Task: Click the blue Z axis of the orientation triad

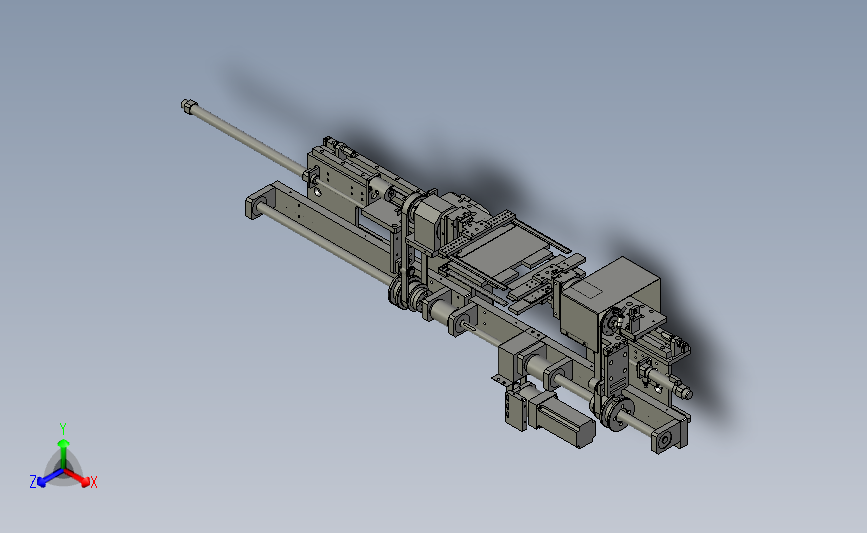Action: 50,478
